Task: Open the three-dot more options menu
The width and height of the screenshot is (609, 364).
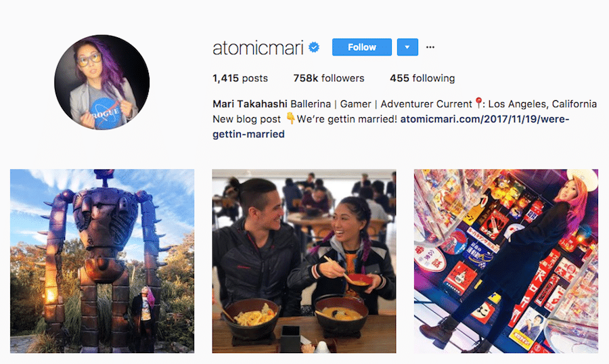Action: tap(430, 47)
